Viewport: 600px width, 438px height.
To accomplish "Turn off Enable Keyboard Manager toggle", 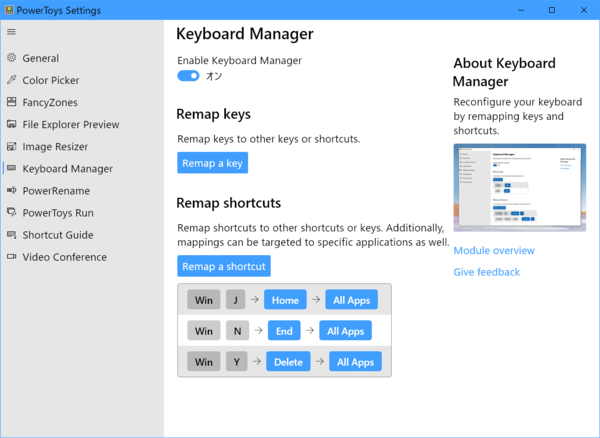I will click(188, 76).
